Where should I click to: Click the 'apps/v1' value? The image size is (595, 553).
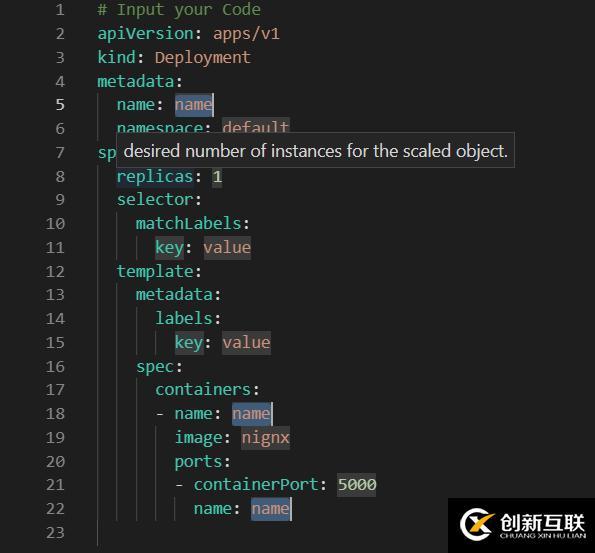[246, 34]
